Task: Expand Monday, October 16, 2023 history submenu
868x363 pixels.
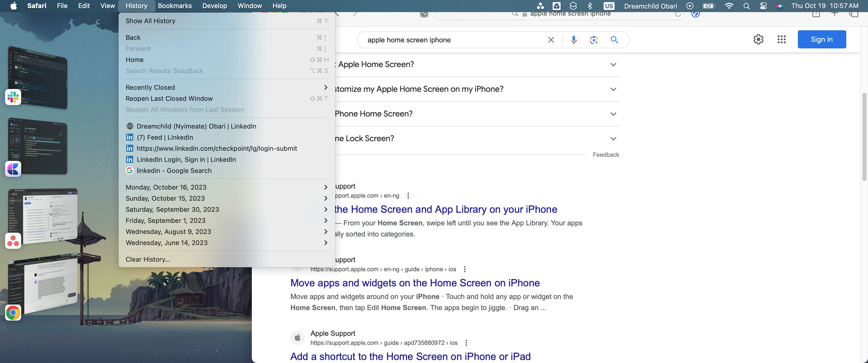Action: pyautogui.click(x=226, y=187)
